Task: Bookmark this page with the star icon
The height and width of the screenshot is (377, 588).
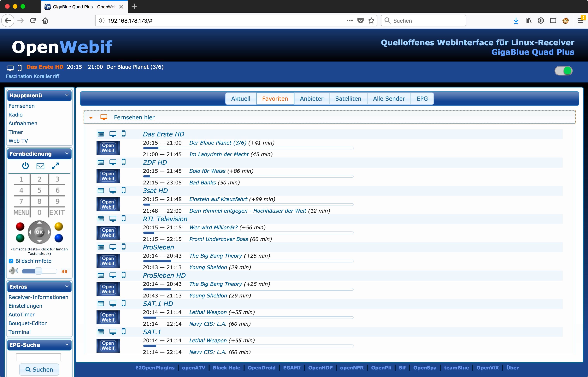Action: coord(371,21)
